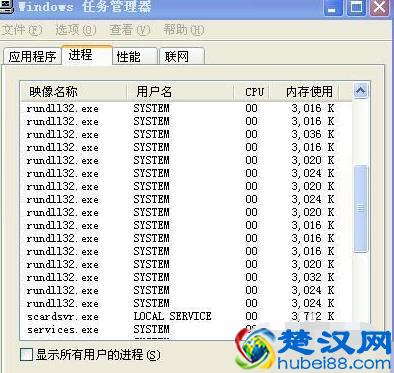The height and width of the screenshot is (373, 394).
Task: Click the 3,712 K memory value
Action: pos(312,316)
